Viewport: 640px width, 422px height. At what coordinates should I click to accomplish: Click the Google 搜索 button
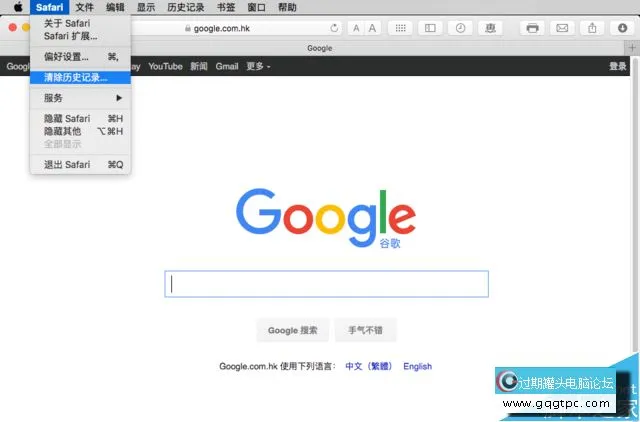pos(293,330)
